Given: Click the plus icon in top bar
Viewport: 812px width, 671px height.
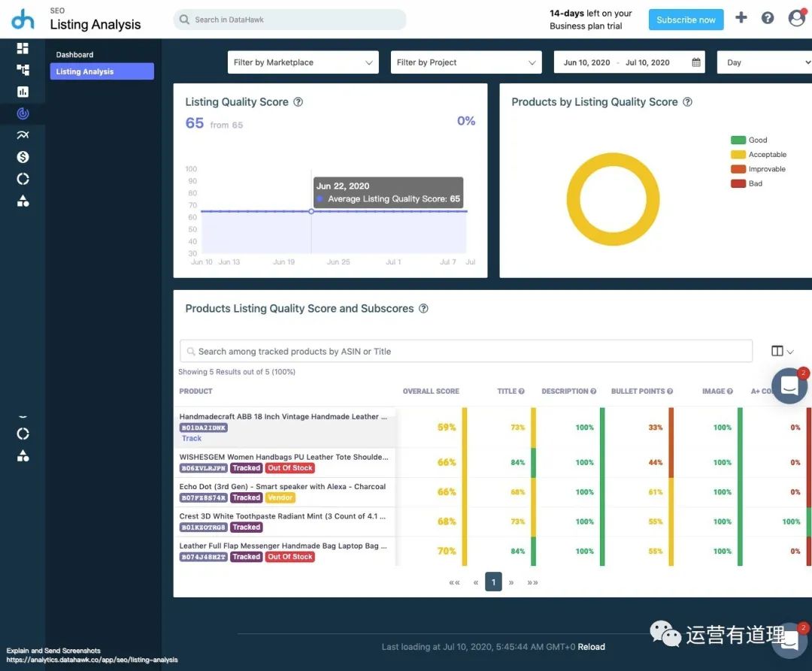Looking at the screenshot, I should click(741, 18).
